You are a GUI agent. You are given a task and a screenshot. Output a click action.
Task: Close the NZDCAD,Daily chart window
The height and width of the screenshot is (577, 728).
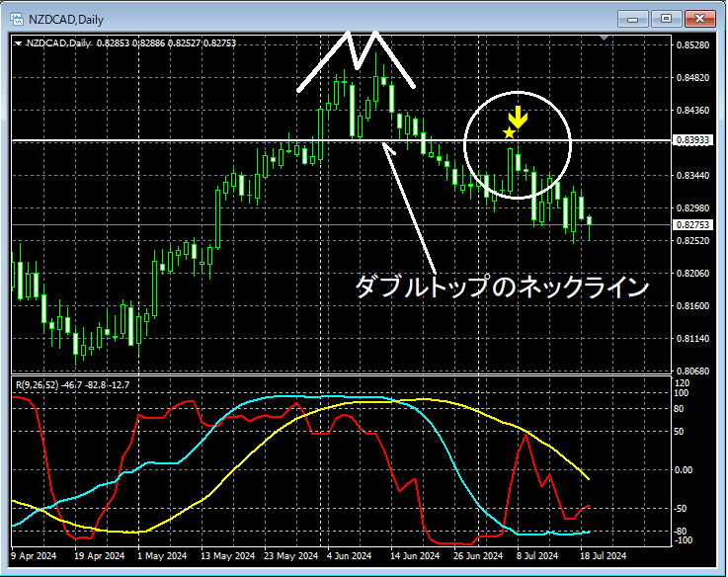coord(699,19)
